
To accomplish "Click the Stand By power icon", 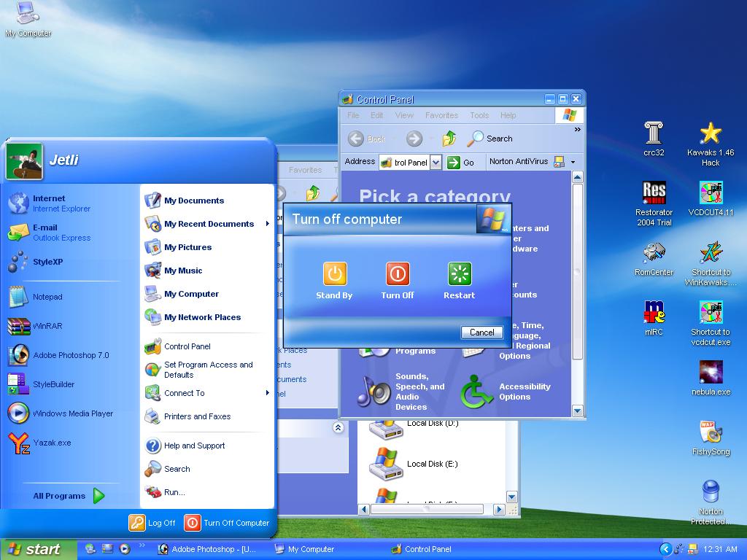I will coord(335,274).
